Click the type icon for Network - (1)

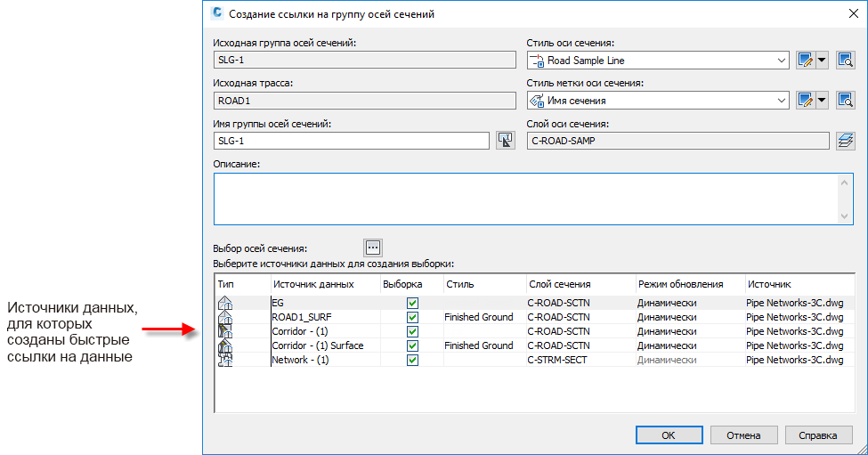[225, 360]
